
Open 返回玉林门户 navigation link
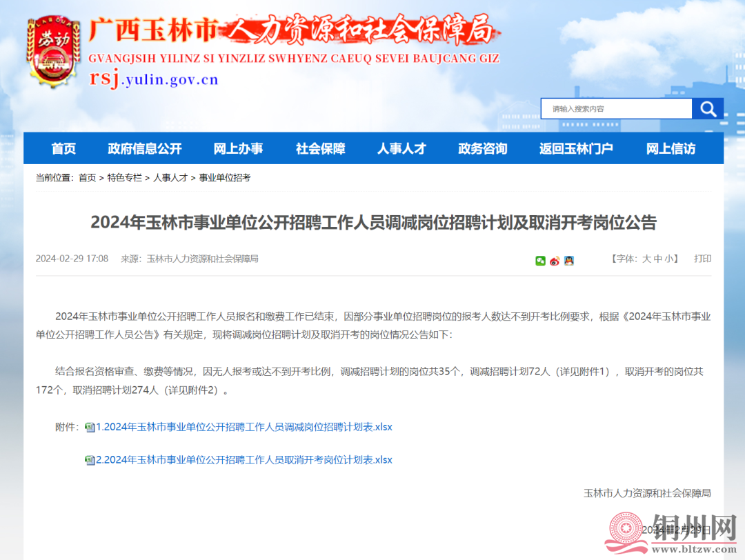tap(576, 148)
